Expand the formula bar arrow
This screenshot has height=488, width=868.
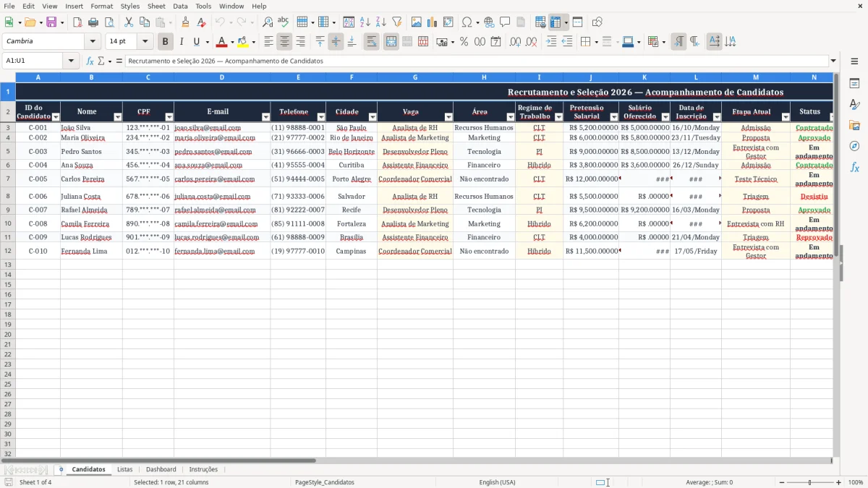tap(833, 61)
